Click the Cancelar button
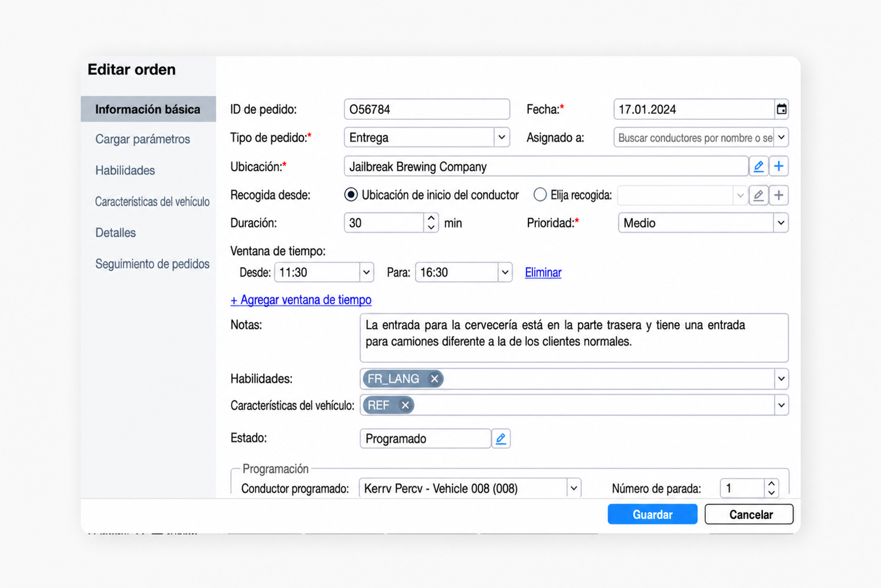This screenshot has width=881, height=588. coord(749,514)
